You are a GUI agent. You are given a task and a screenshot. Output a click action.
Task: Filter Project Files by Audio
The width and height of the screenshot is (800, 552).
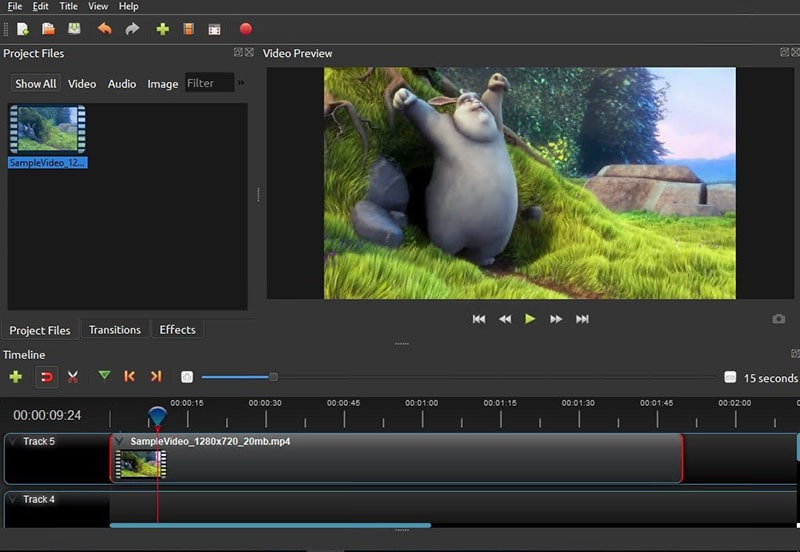pyautogui.click(x=122, y=84)
